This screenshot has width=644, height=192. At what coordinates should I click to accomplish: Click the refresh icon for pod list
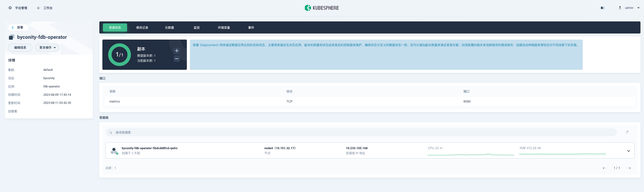(x=627, y=132)
